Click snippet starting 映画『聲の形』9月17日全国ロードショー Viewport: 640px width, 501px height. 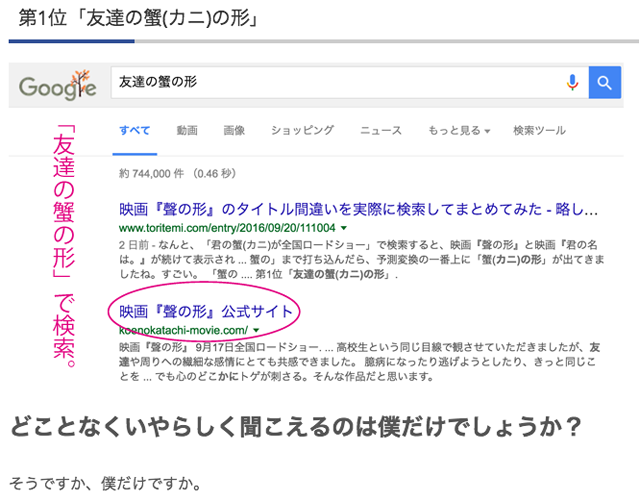click(360, 362)
